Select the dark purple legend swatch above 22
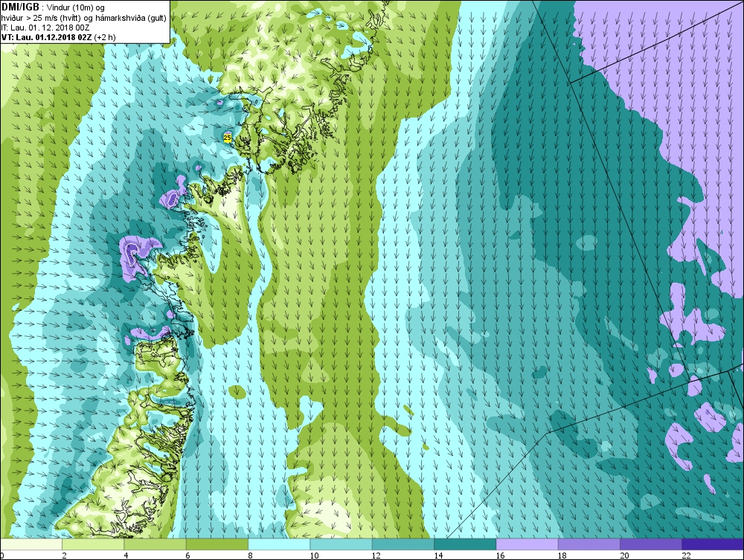This screenshot has height=560, width=744. point(713,544)
